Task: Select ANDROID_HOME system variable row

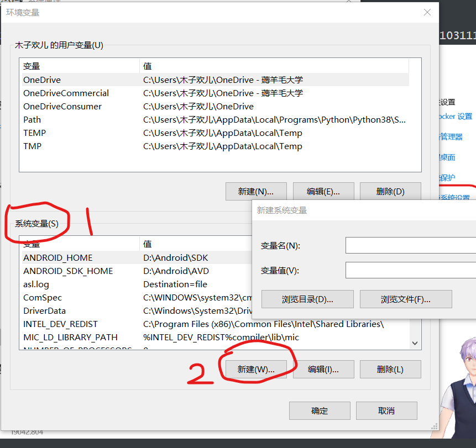Action: [x=137, y=258]
